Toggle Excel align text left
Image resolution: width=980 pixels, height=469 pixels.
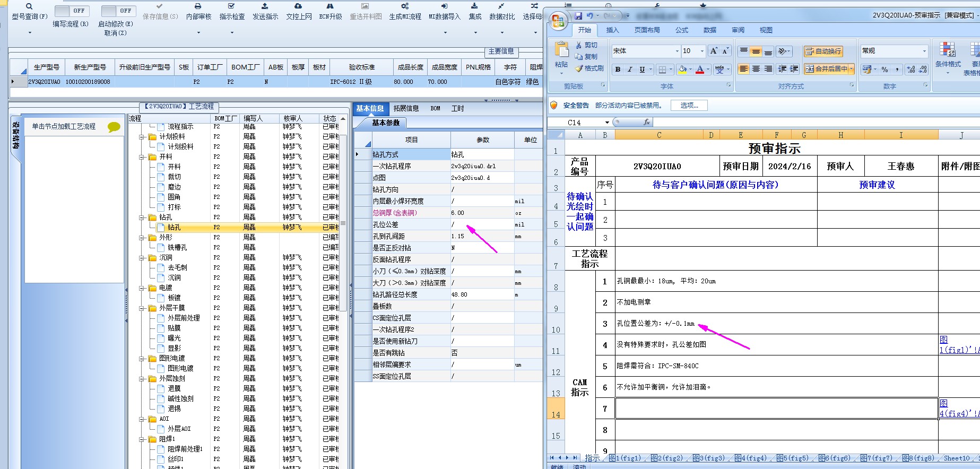[744, 69]
